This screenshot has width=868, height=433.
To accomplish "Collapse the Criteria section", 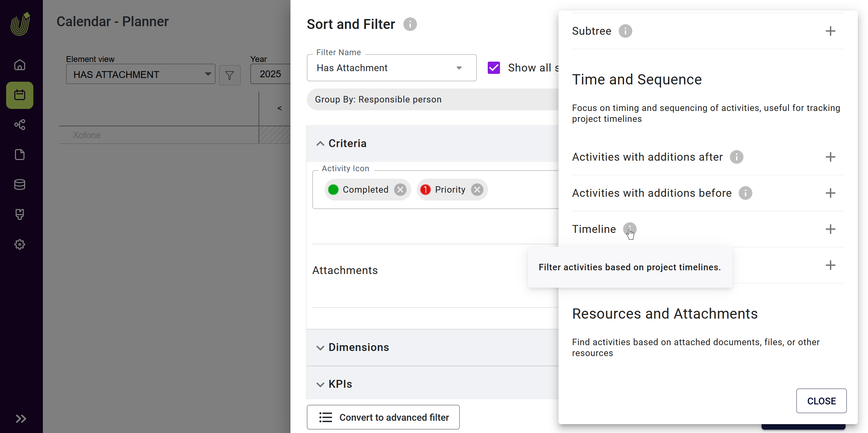I will pos(432,143).
